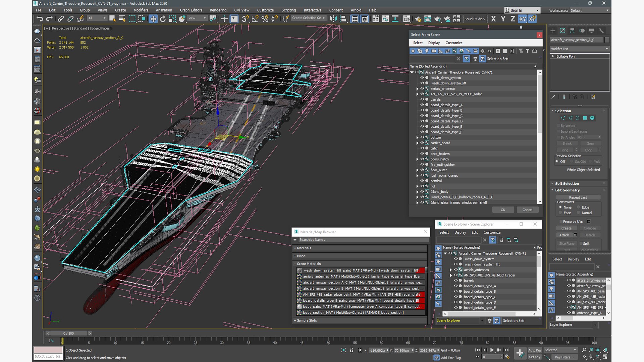The height and width of the screenshot is (362, 644).
Task: Expand aerials_antennas in Select From Scene
Action: tap(417, 89)
